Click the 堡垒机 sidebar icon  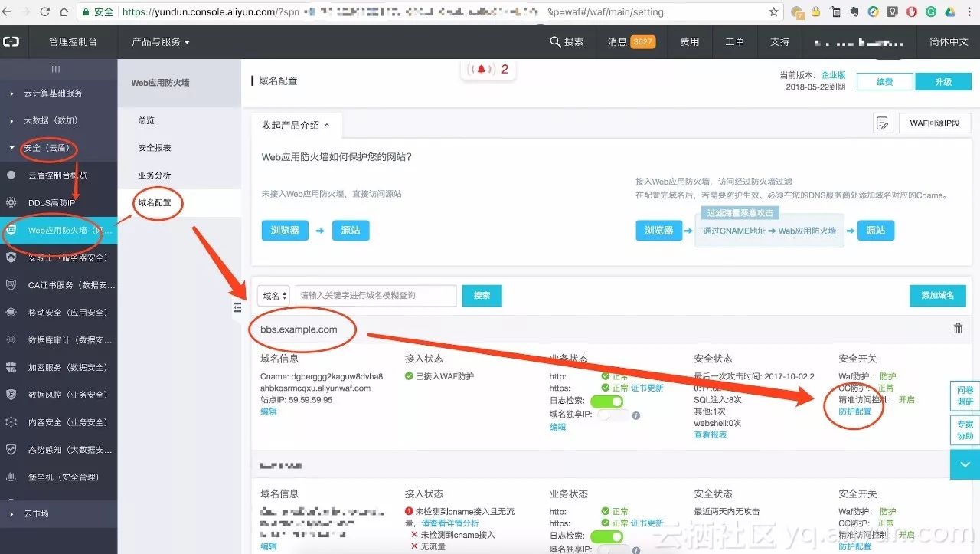[x=11, y=477]
